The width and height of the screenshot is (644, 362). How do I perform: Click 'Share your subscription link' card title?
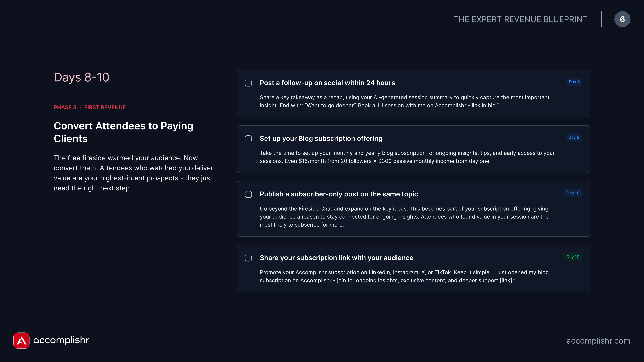coord(336,258)
